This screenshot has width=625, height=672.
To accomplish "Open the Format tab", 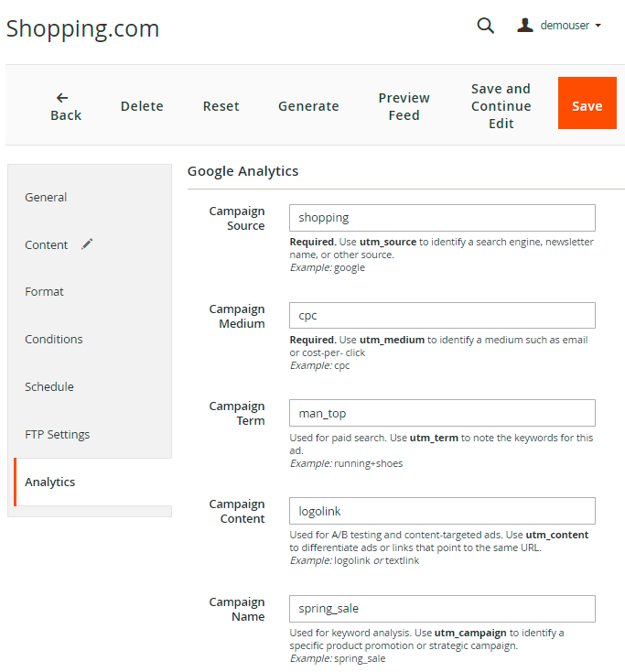I will pyautogui.click(x=44, y=291).
